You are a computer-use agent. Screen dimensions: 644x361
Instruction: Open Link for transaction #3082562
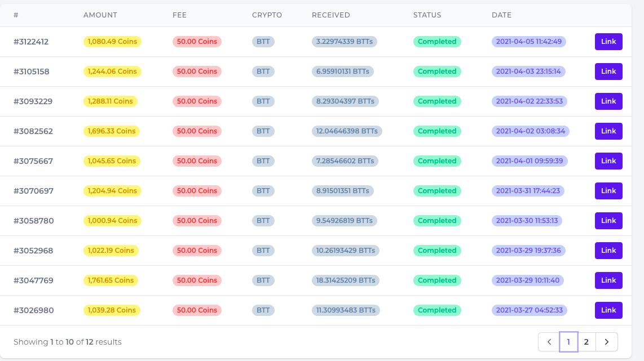[608, 131]
